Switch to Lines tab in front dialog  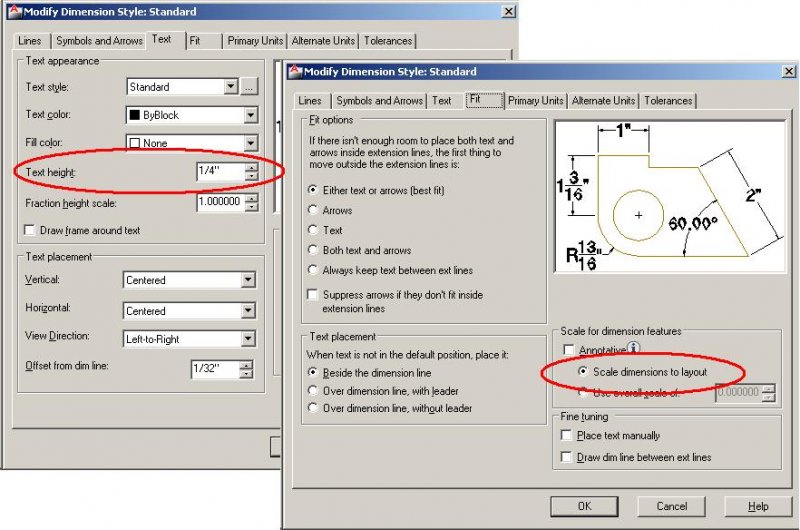coord(310,101)
